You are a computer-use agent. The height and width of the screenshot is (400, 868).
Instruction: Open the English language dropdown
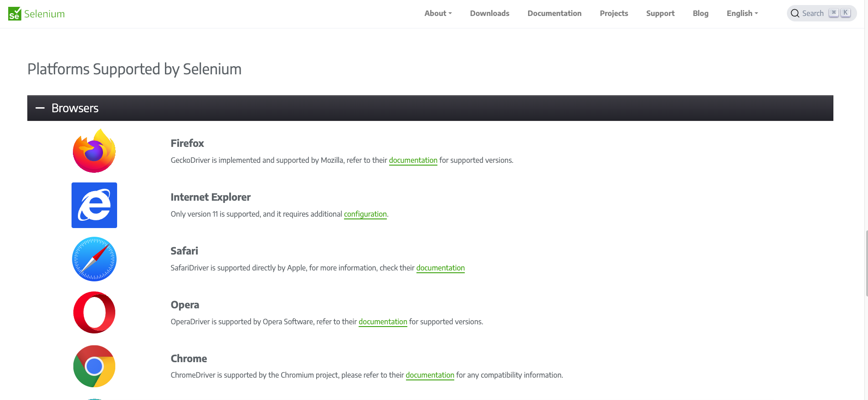coord(742,13)
